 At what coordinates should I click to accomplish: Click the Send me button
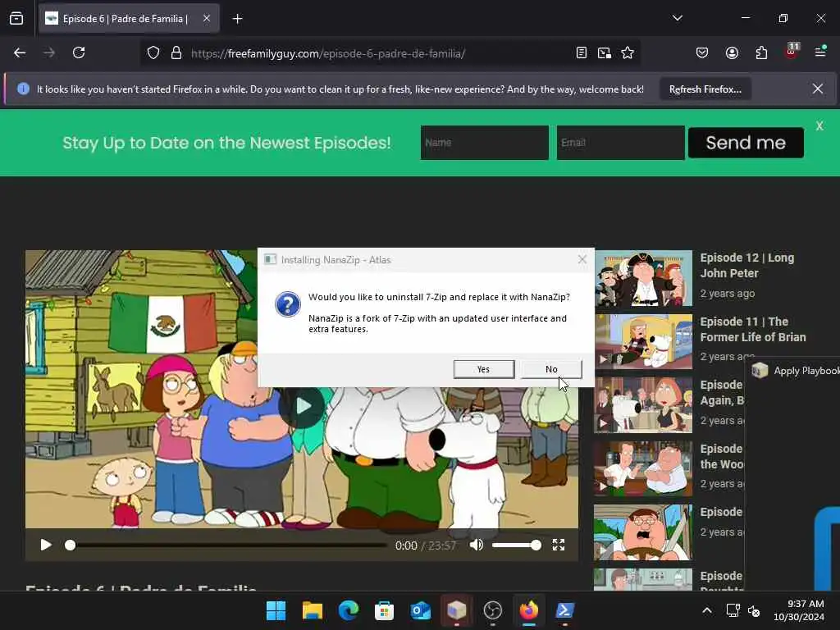pos(746,143)
